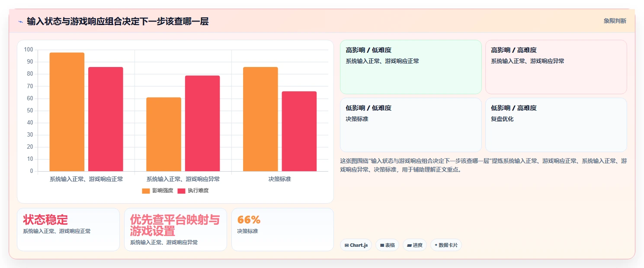644x268 pixels.
Task: Click red bar for 决策标准
Action: click(x=299, y=131)
